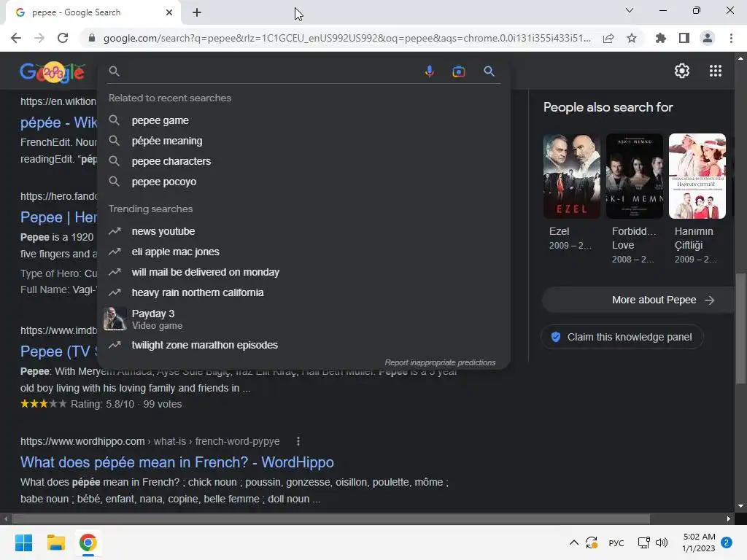Select suggestion pepee characters
Image resolution: width=747 pixels, height=560 pixels.
point(304,161)
